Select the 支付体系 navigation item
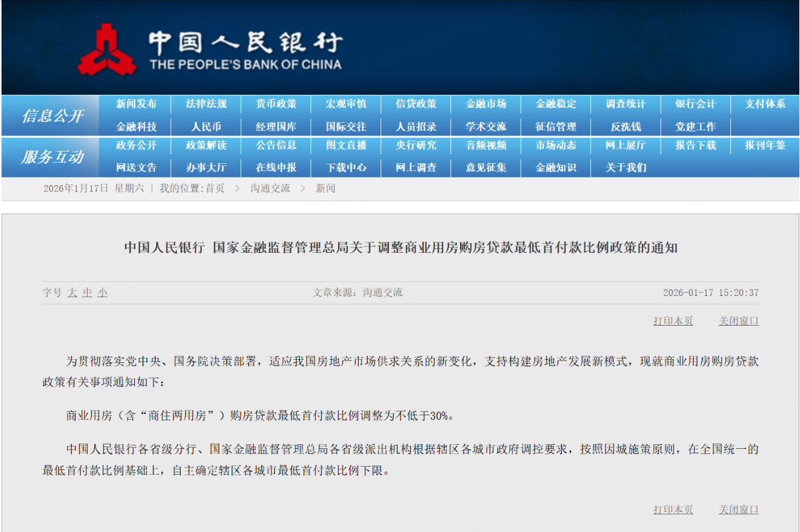 [765, 104]
